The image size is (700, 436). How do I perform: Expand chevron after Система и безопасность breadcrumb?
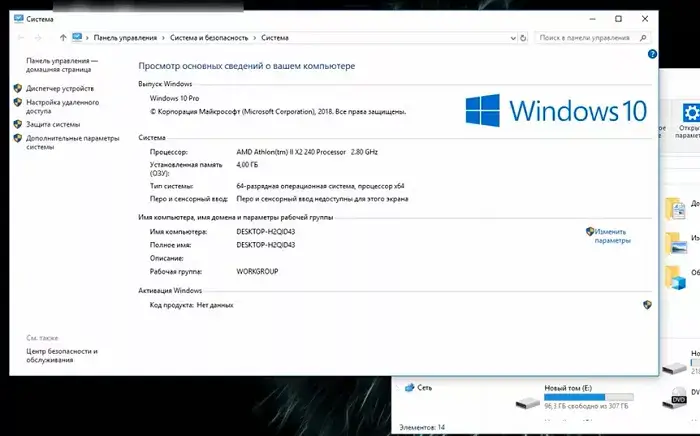255,38
